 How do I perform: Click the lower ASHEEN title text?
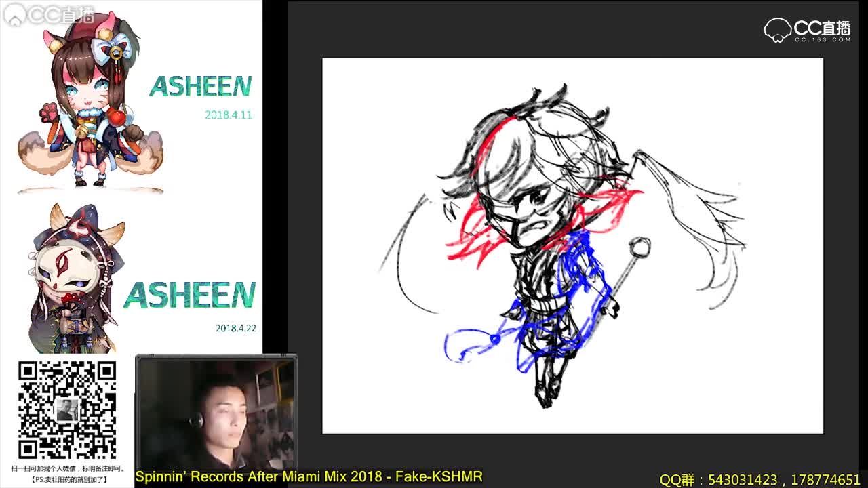pyautogui.click(x=189, y=296)
